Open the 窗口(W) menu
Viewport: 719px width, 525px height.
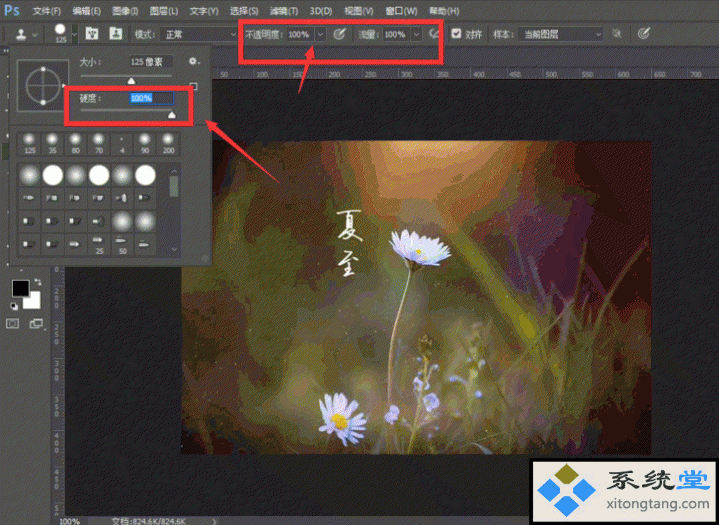pyautogui.click(x=401, y=11)
